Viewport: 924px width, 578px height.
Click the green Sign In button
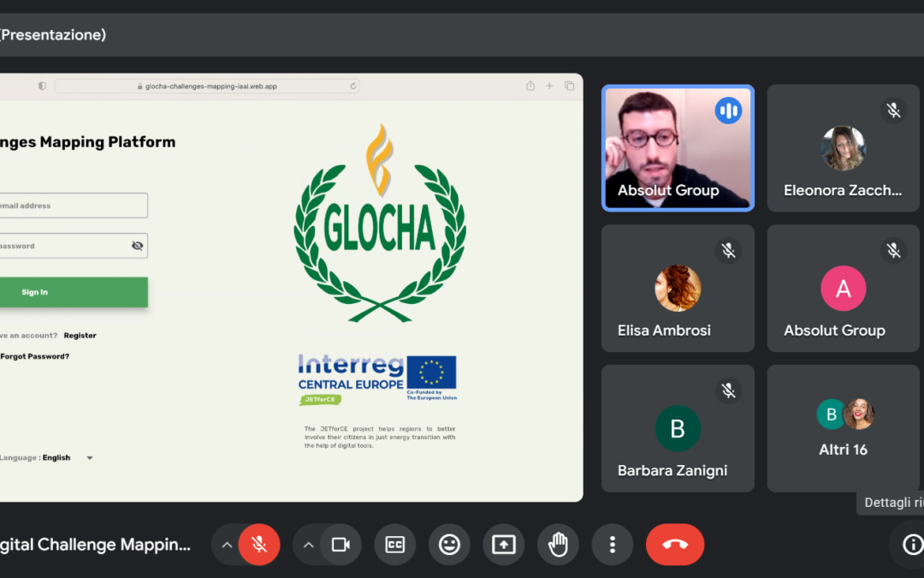[x=73, y=292]
